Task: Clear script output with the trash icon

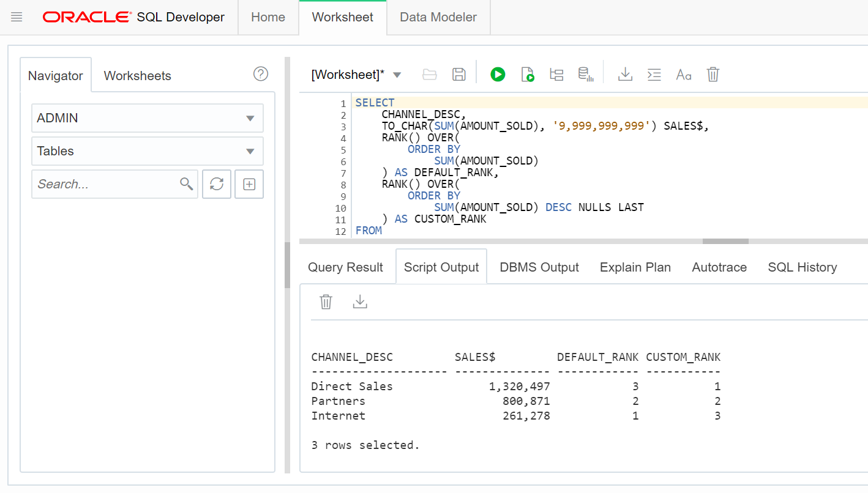Action: click(326, 302)
